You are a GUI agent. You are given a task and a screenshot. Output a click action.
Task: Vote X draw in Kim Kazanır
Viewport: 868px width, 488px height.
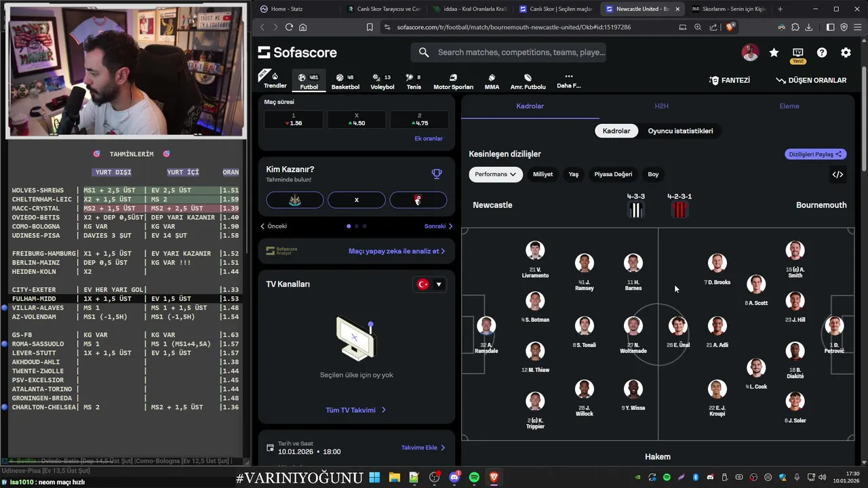click(x=356, y=200)
